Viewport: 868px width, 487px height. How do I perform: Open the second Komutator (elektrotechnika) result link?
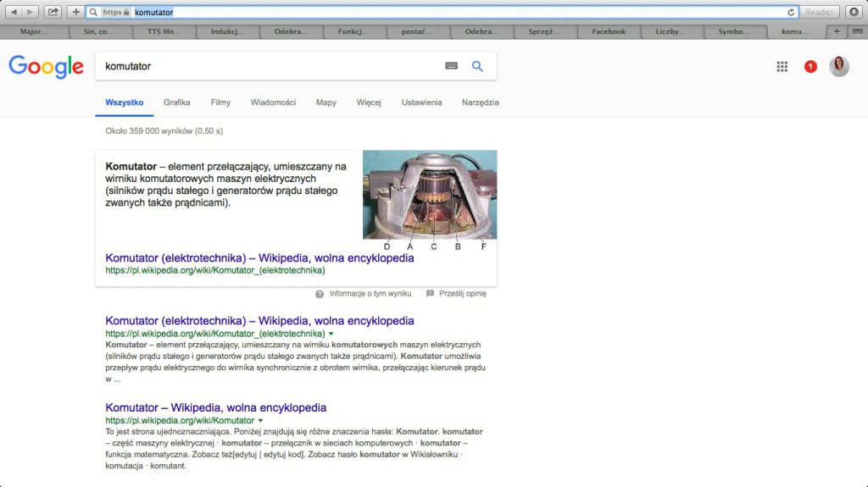[259, 321]
